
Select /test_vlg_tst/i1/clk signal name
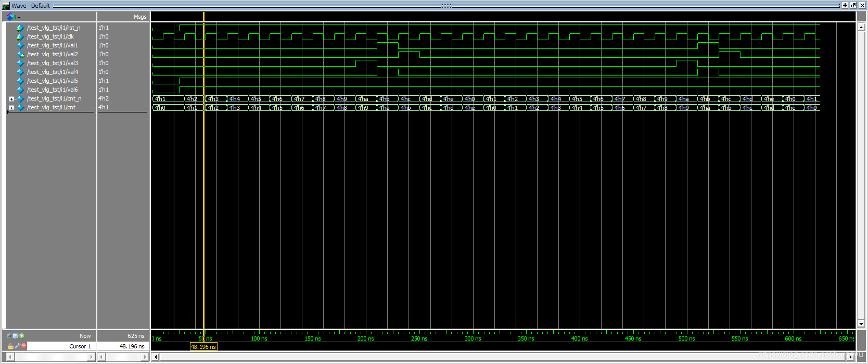pyautogui.click(x=50, y=36)
